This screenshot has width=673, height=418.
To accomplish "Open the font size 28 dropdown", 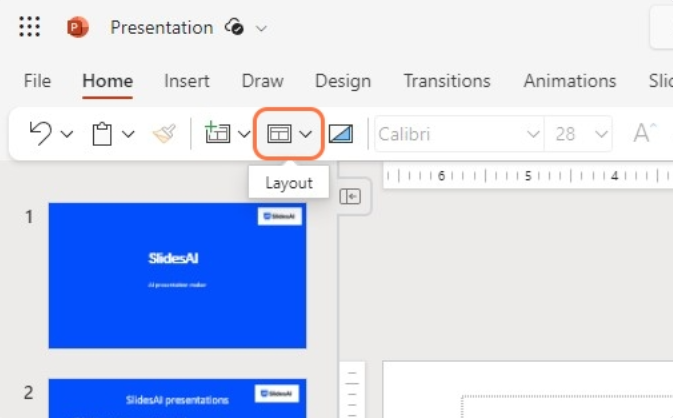I will click(x=602, y=134).
